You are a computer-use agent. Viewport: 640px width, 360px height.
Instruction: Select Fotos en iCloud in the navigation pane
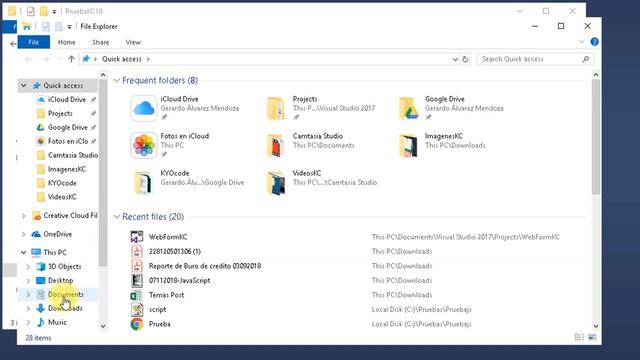[x=68, y=141]
